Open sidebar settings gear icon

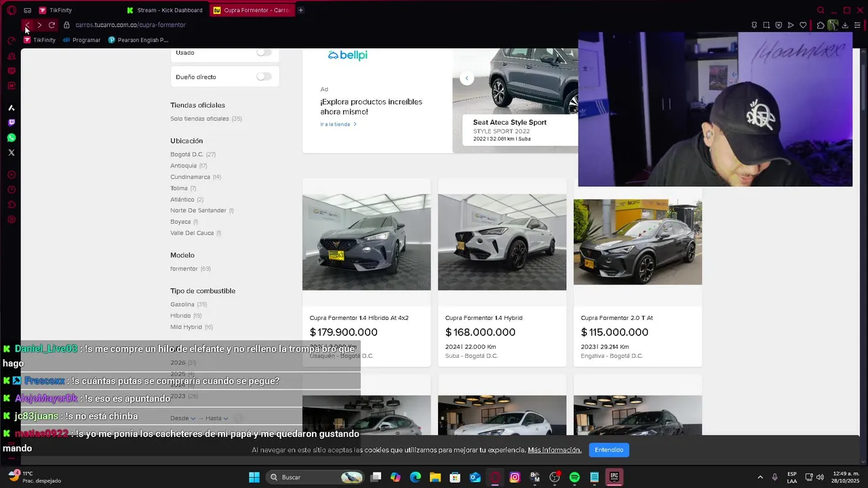pyautogui.click(x=11, y=220)
